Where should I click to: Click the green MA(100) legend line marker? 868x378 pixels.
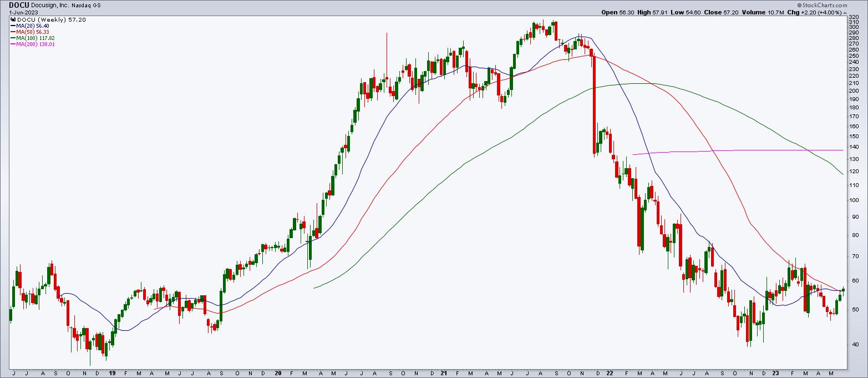point(12,38)
